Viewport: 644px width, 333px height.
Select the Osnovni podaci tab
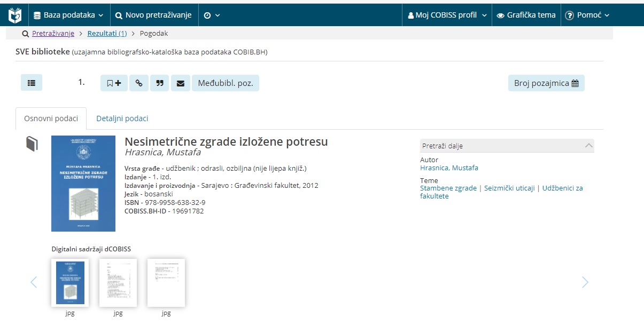pos(51,118)
